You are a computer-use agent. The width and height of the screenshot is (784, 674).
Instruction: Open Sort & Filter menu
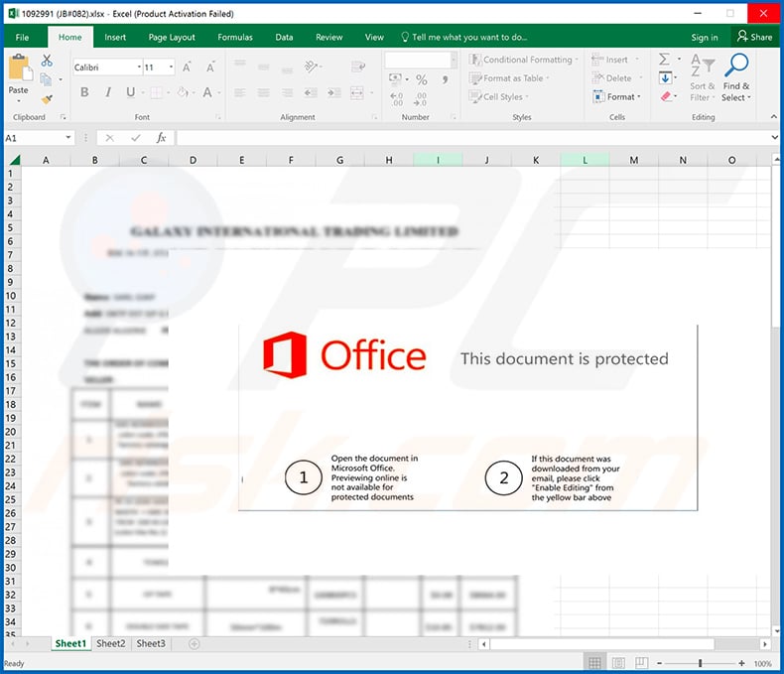coord(702,78)
